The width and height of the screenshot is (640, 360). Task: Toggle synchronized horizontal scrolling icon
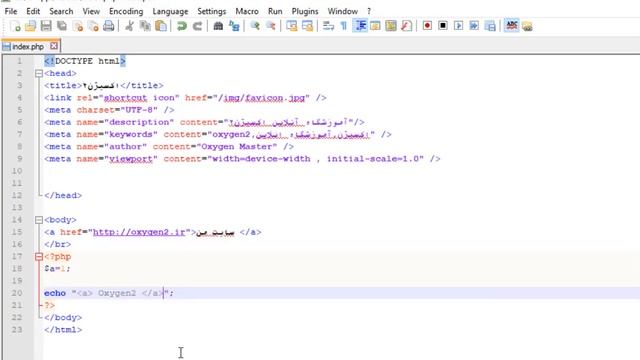pyautogui.click(x=307, y=26)
